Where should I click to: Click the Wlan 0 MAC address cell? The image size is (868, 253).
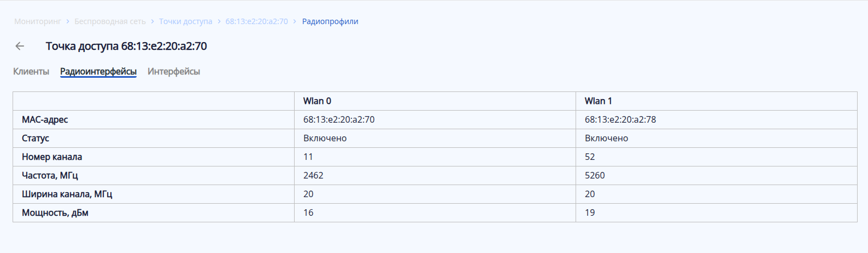click(339, 119)
